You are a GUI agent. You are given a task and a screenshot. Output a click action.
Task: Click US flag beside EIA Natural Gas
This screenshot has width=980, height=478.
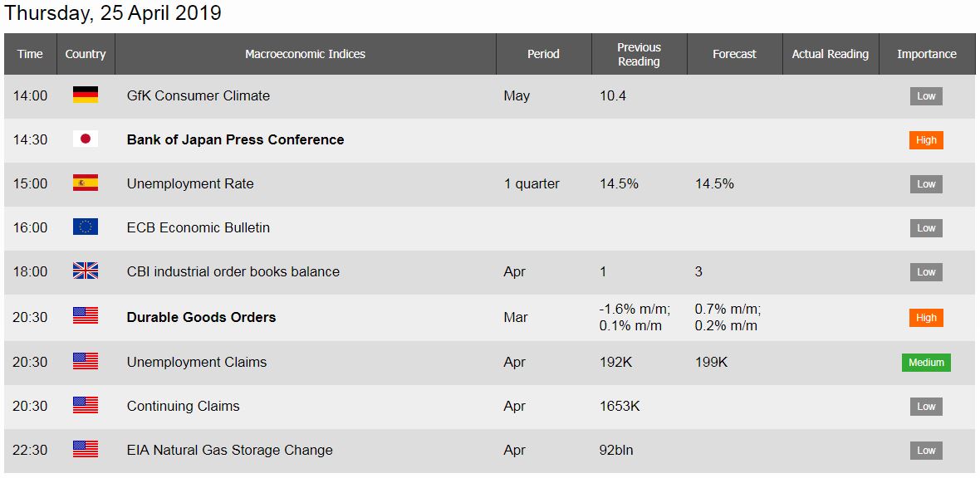[86, 449]
